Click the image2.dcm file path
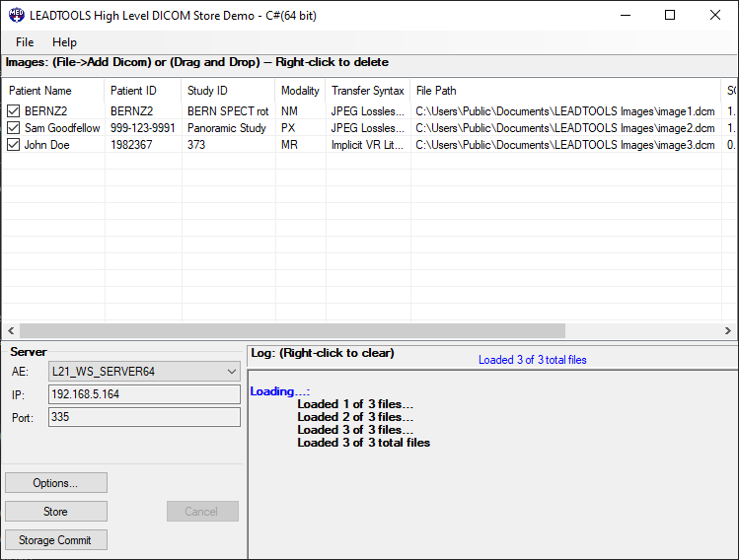 (565, 128)
